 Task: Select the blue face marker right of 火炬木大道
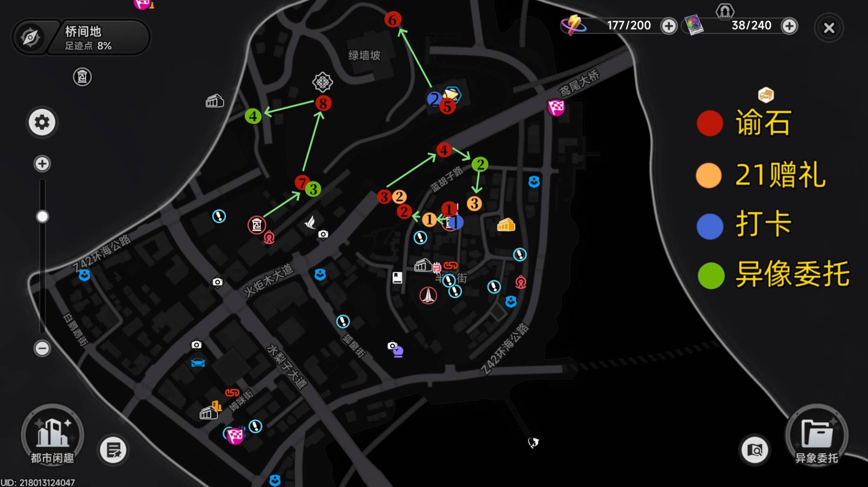click(320, 274)
